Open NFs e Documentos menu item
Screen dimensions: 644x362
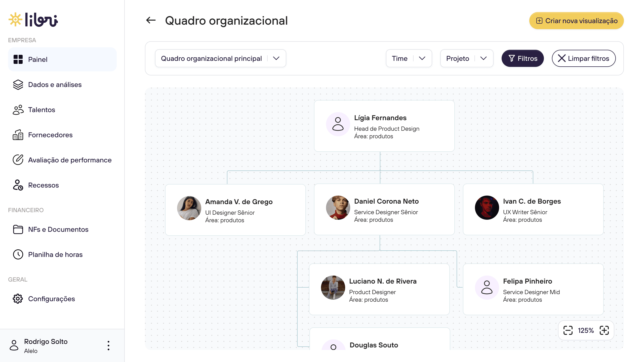pyautogui.click(x=58, y=229)
